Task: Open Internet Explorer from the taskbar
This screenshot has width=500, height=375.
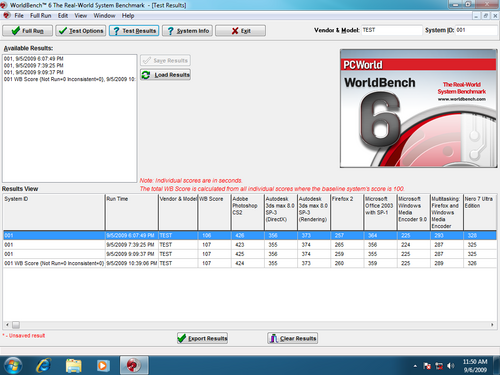Action: 44,366
